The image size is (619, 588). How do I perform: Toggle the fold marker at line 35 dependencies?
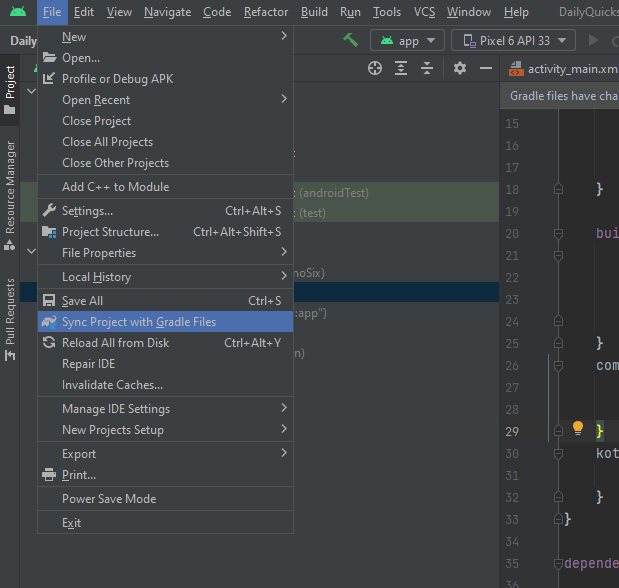click(x=558, y=564)
